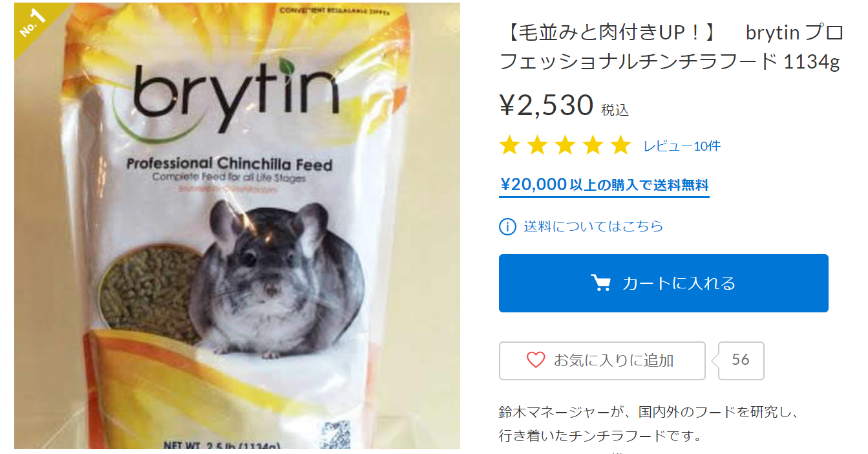Click the ¥20,000以上の購入で送料無料 link
The width and height of the screenshot is (868, 454).
[604, 186]
